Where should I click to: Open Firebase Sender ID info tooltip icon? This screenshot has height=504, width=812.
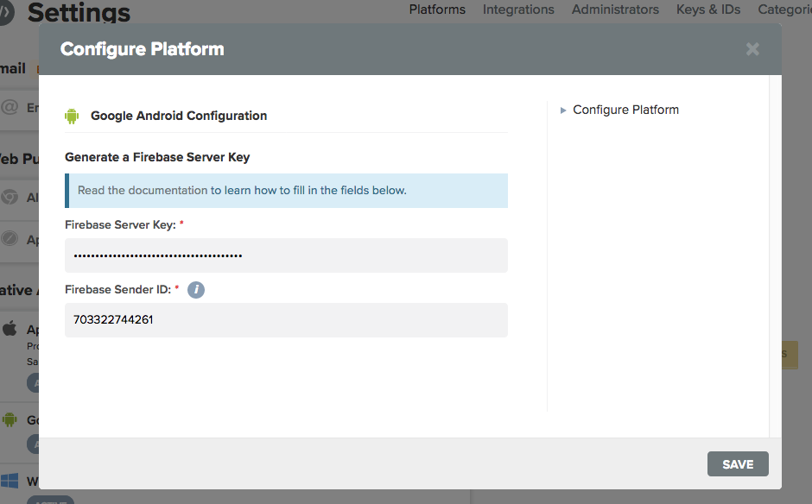tap(196, 290)
